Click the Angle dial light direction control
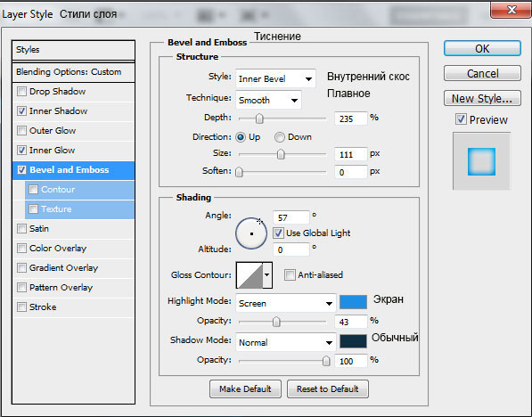532x417 pixels. (251, 233)
